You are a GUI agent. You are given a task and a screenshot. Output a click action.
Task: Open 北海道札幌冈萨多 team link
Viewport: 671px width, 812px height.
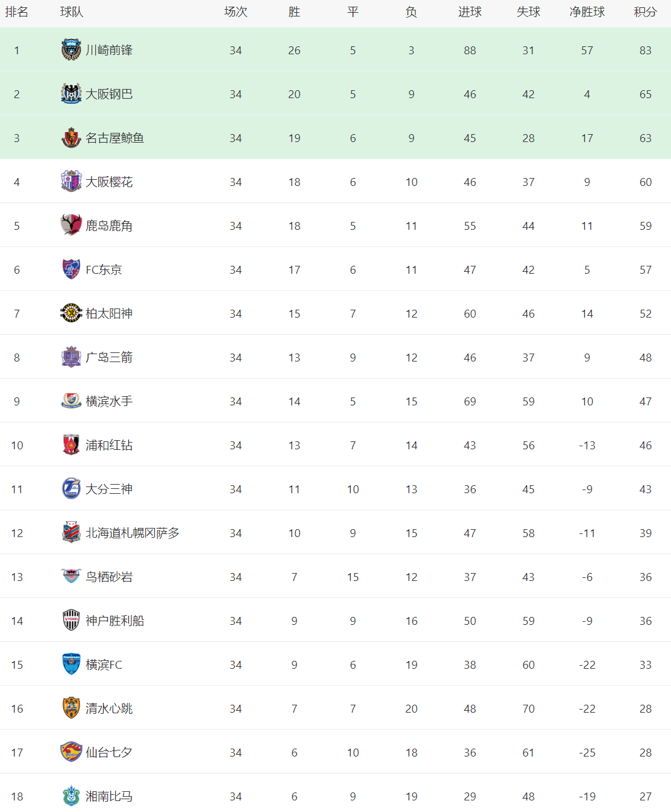pos(132,533)
